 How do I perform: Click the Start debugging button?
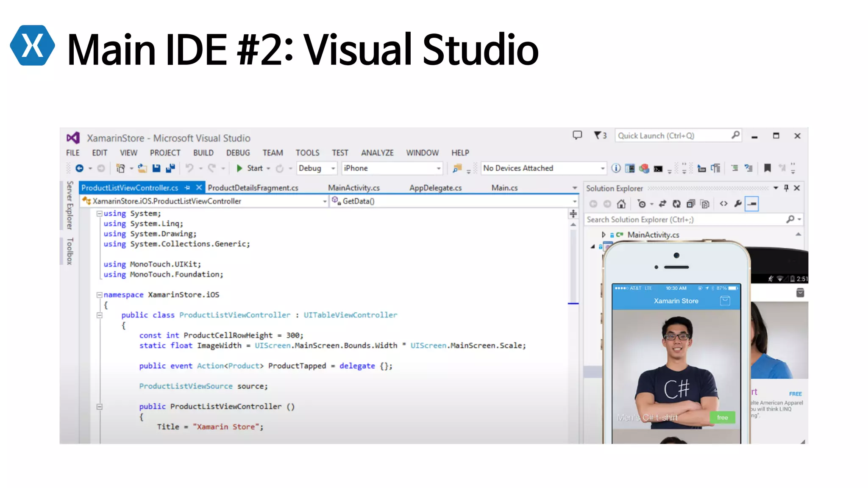click(x=250, y=168)
